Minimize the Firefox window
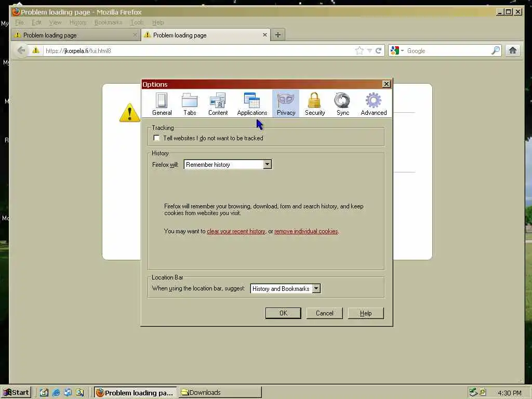Image resolution: width=532 pixels, height=399 pixels. pos(499,12)
